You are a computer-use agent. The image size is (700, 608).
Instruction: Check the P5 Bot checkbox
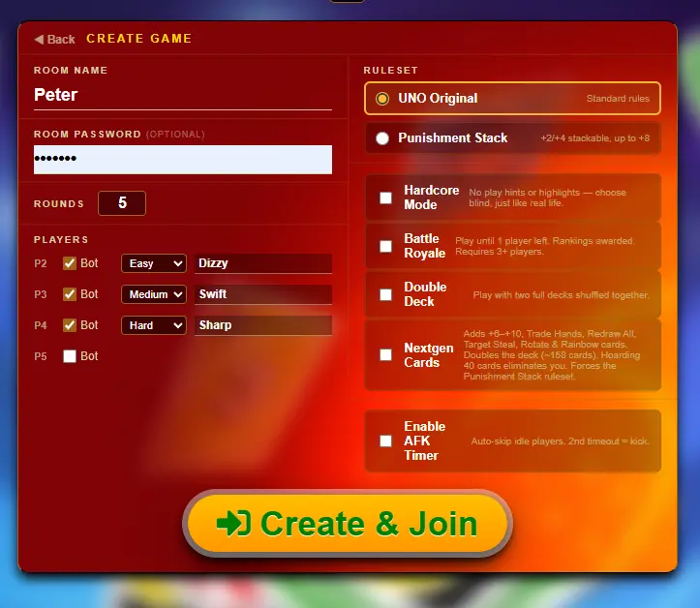point(70,356)
